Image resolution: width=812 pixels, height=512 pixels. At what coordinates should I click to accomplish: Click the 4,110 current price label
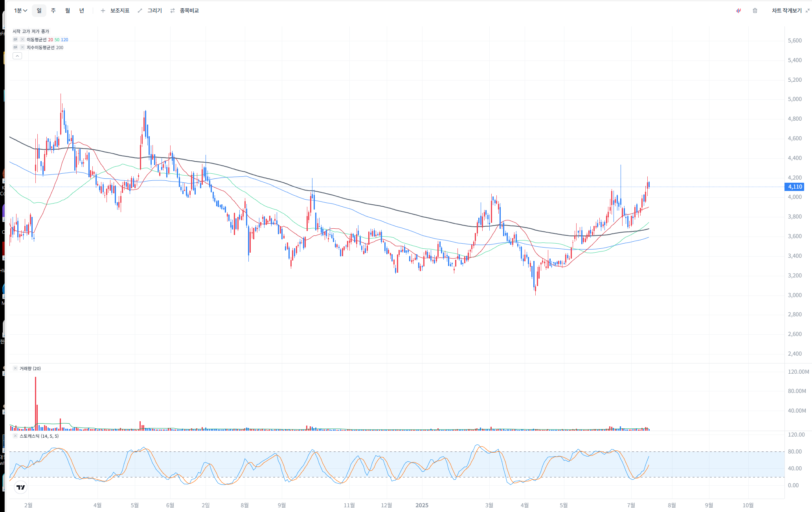795,187
